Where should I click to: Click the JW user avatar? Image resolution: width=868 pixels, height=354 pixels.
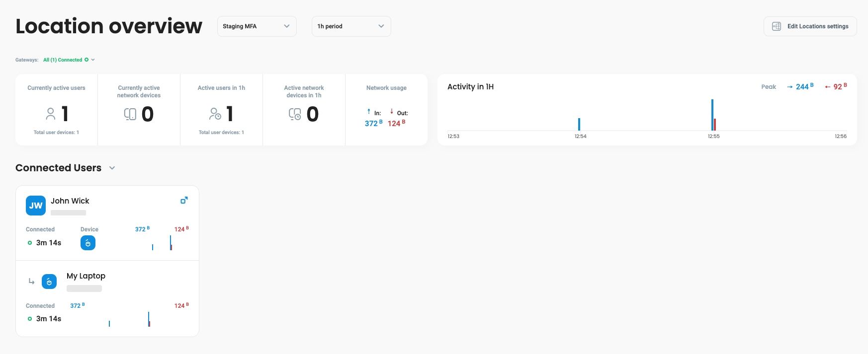pyautogui.click(x=36, y=206)
